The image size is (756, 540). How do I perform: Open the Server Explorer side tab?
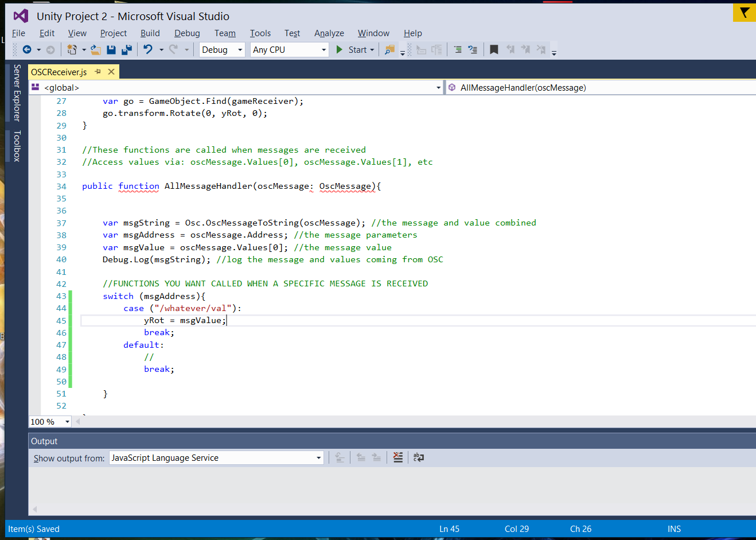point(17,93)
